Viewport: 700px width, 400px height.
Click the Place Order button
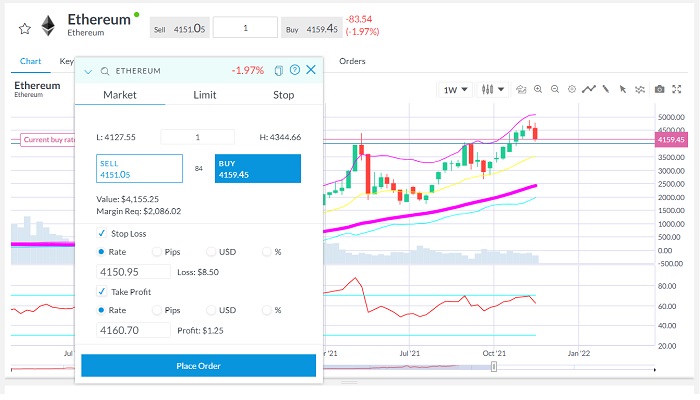(x=198, y=366)
